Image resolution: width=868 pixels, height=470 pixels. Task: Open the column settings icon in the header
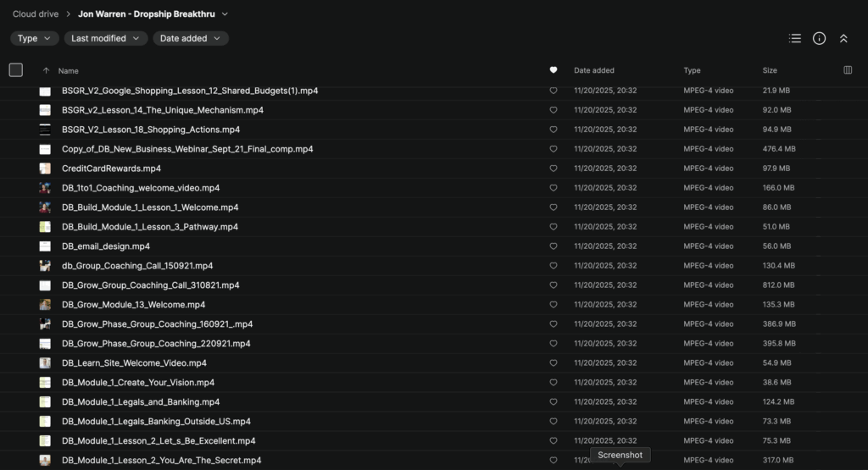click(848, 70)
